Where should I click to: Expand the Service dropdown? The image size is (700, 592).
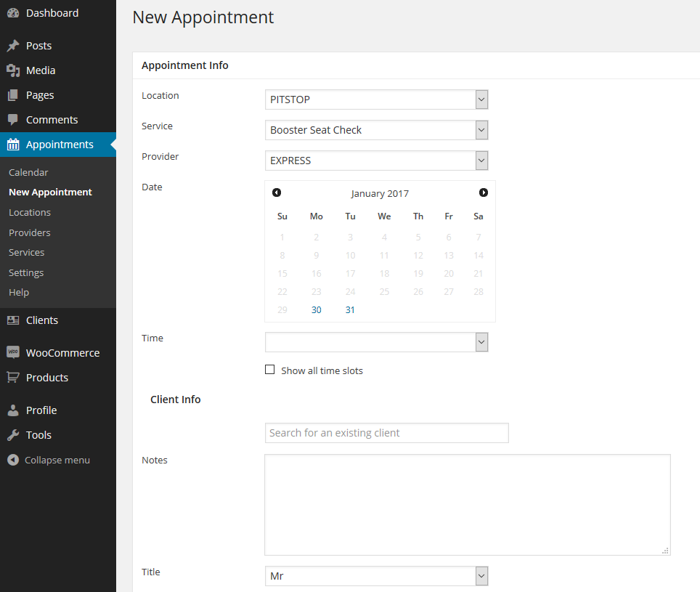(376, 130)
